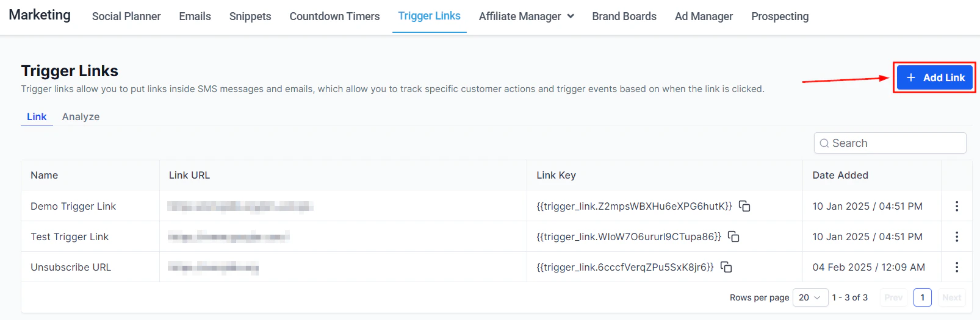The image size is (980, 320).
Task: Open actions menu for Test Trigger Link
Action: (956, 236)
